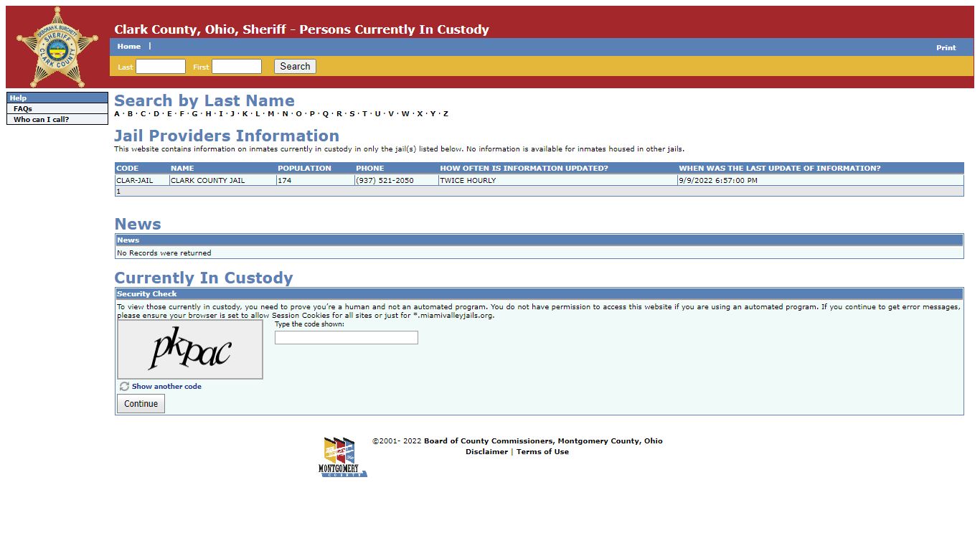
Task: Browse last names starting with C
Action: [x=143, y=113]
